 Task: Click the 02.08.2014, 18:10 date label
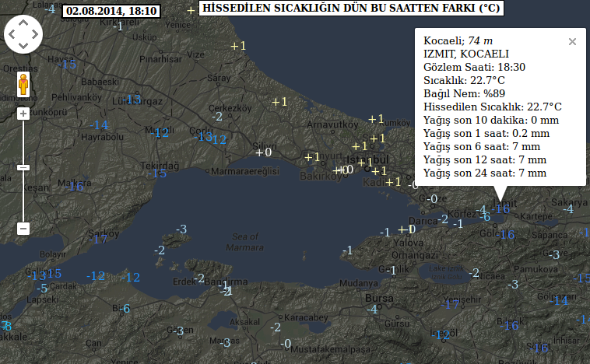[x=111, y=11]
